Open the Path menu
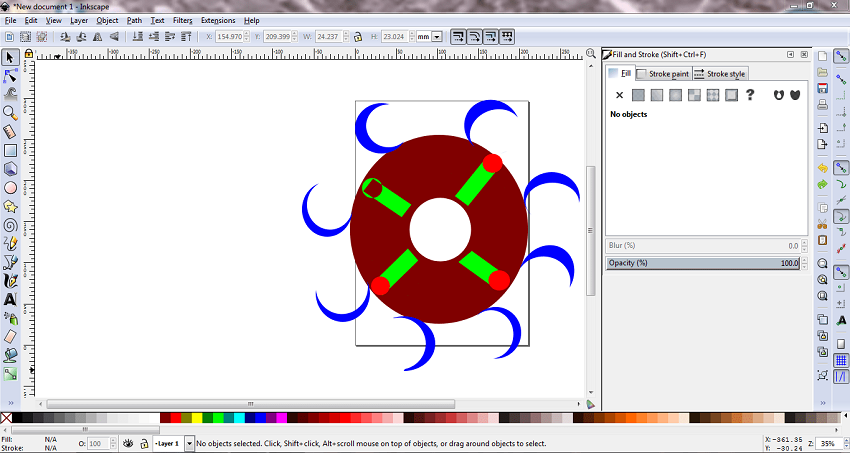The image size is (850, 453). click(134, 21)
